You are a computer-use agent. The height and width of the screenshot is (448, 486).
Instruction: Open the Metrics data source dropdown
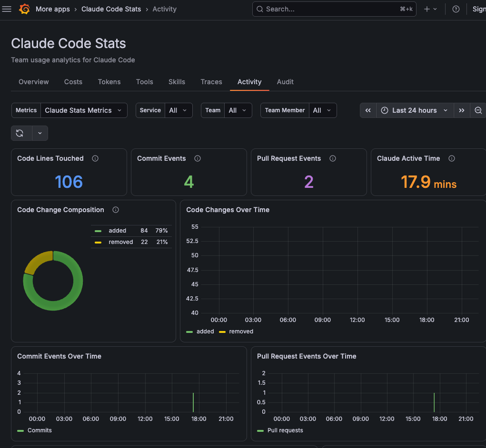point(84,110)
